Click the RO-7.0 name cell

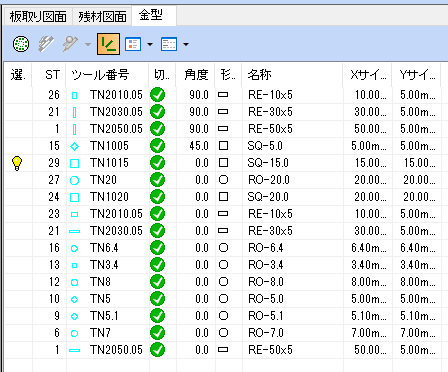(x=266, y=333)
